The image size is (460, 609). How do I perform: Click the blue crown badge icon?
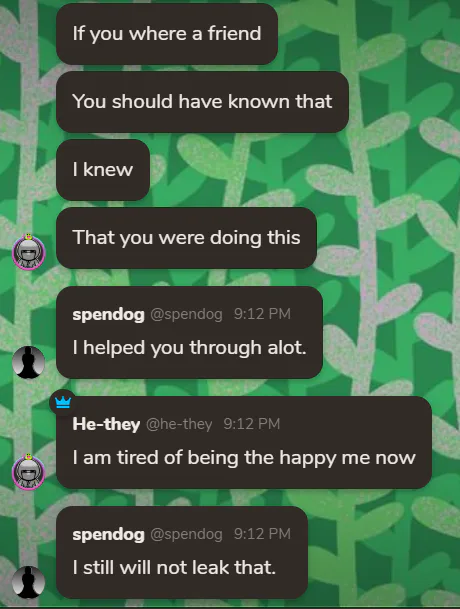[63, 403]
